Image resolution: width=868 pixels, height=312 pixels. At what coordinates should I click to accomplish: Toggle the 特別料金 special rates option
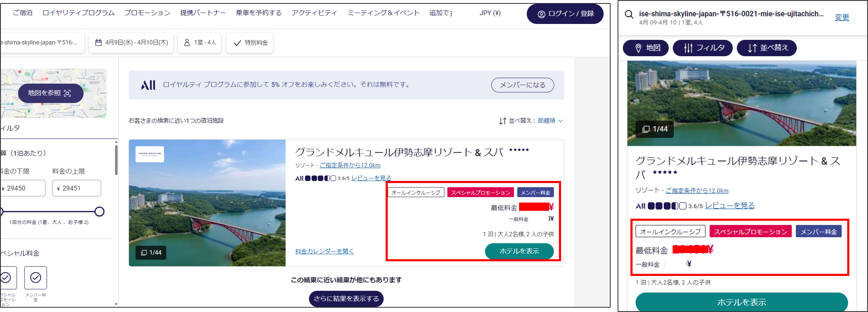point(250,43)
